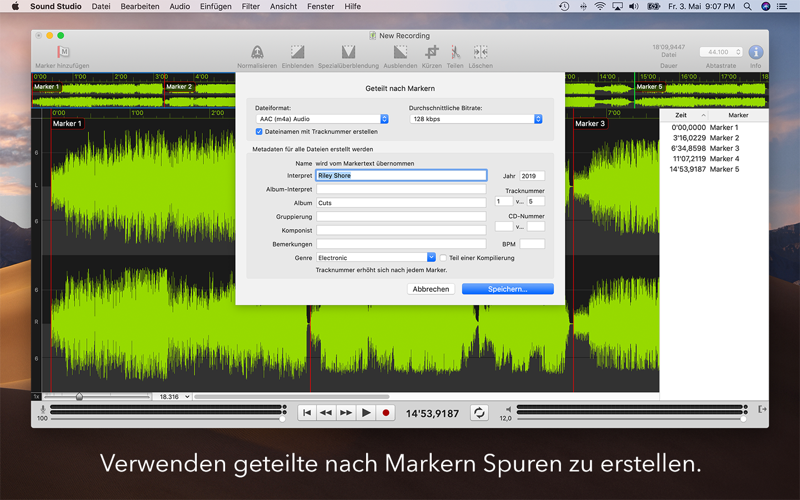Select Marker 3 row at 6'34,8598
Image resolution: width=800 pixels, height=500 pixels.
(714, 148)
